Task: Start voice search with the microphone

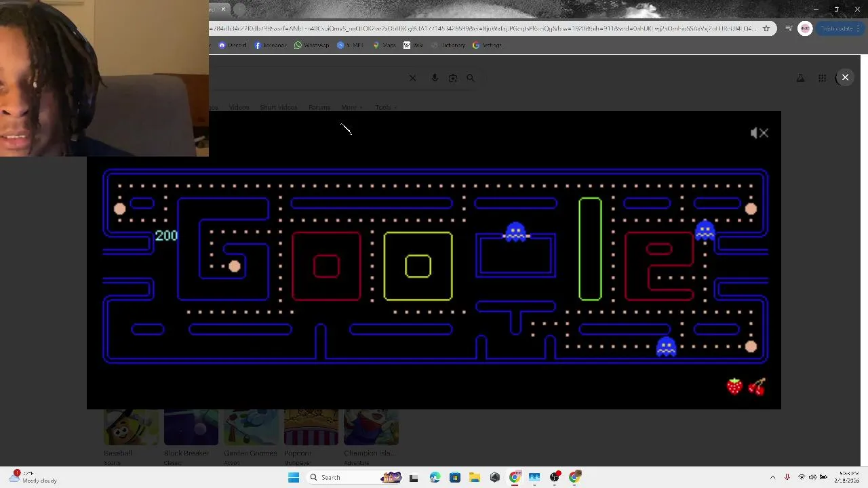Action: (x=435, y=78)
